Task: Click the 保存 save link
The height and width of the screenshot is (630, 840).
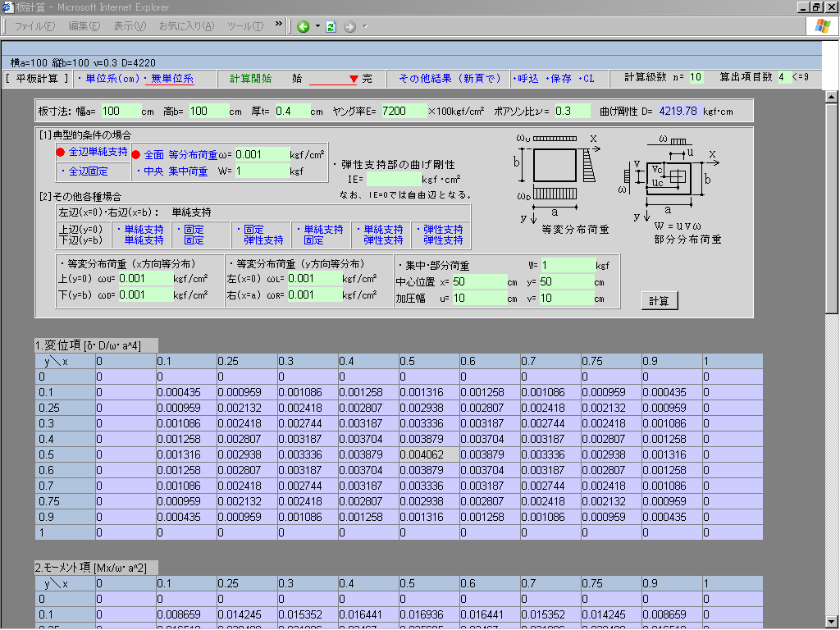Action: [x=559, y=79]
